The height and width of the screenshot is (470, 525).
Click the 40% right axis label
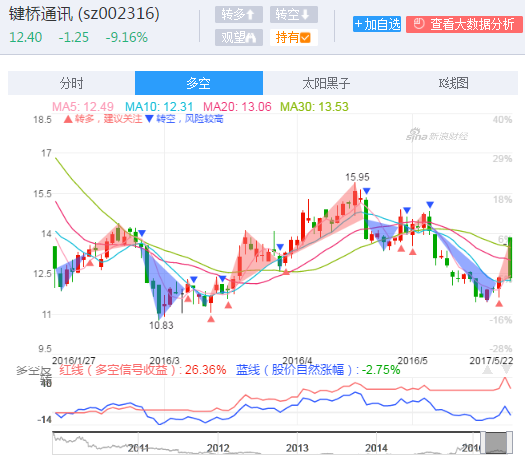coord(502,120)
